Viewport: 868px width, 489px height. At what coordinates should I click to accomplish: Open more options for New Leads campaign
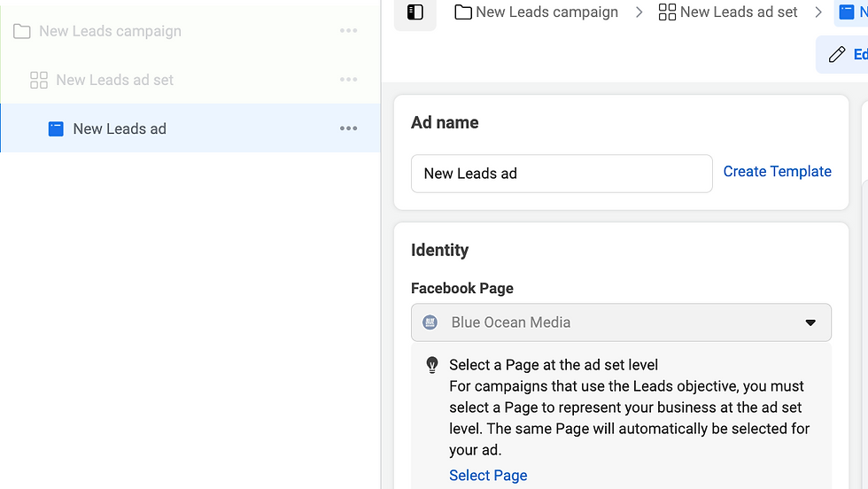coord(348,30)
